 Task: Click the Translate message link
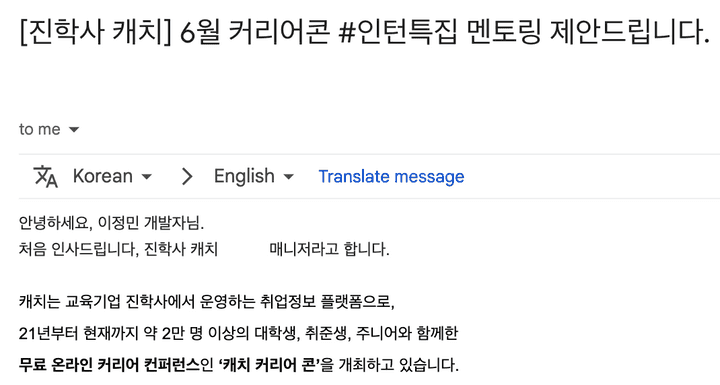pos(391,176)
